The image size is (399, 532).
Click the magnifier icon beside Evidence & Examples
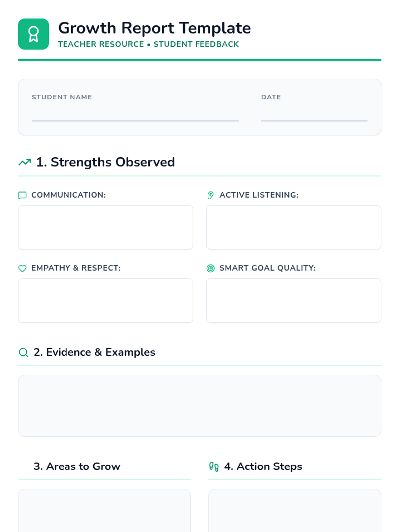(23, 352)
